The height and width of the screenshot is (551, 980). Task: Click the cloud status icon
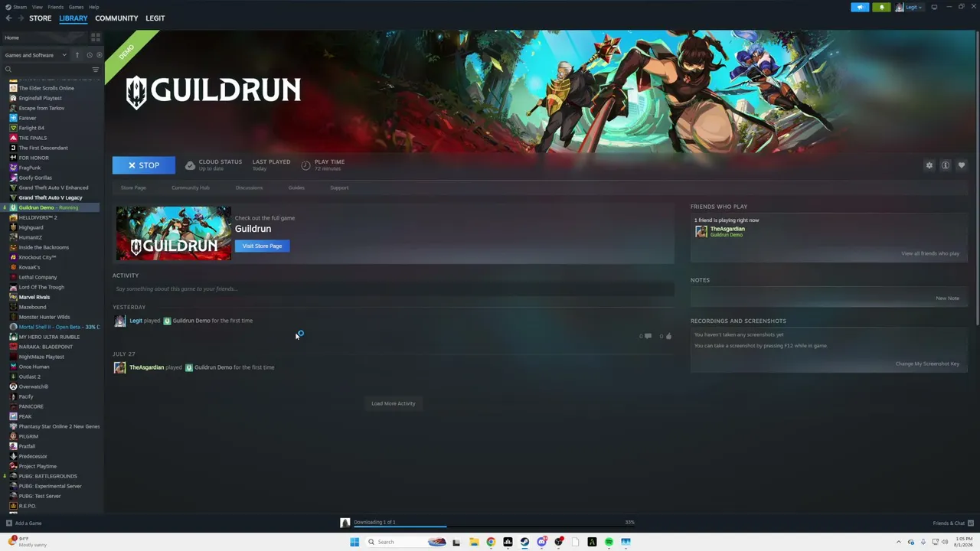click(x=190, y=165)
